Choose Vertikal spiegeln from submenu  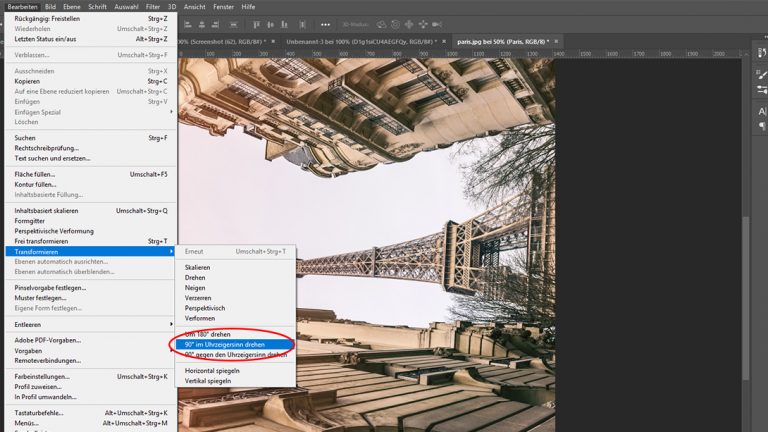(x=210, y=382)
